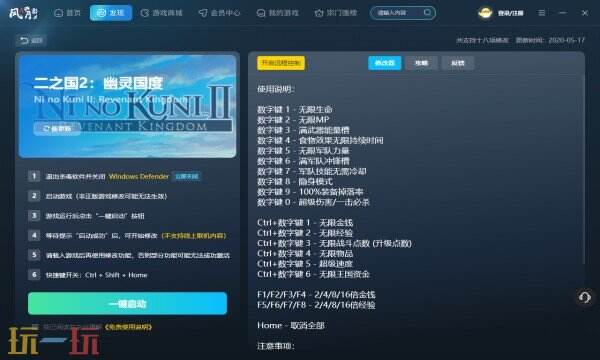Click the 注意事项: heading
Image resolution: width=600 pixels, height=360 pixels.
click(276, 346)
